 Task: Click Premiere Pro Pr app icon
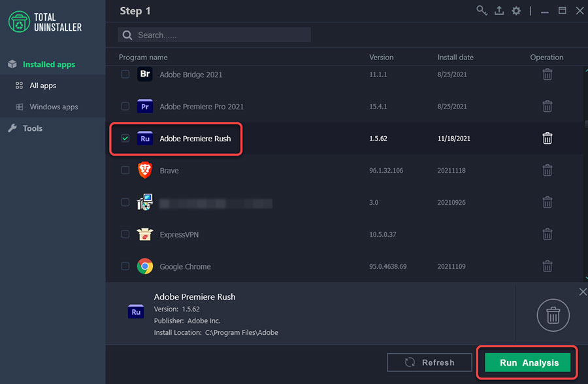145,106
